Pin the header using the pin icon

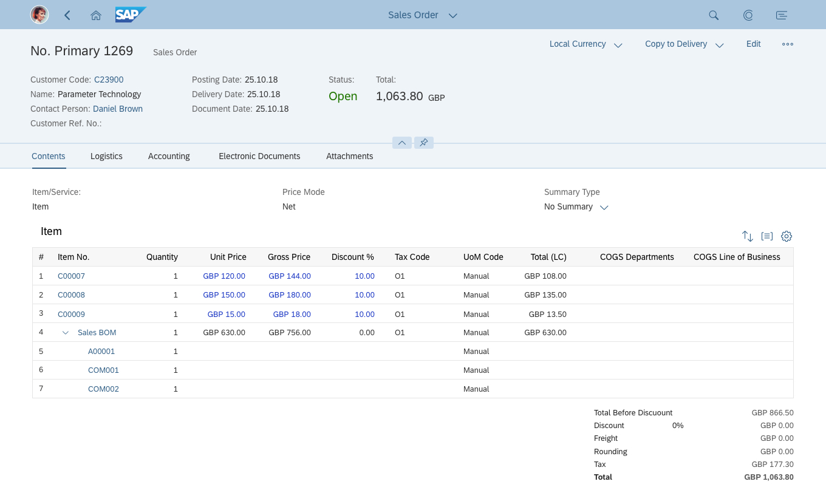(424, 143)
